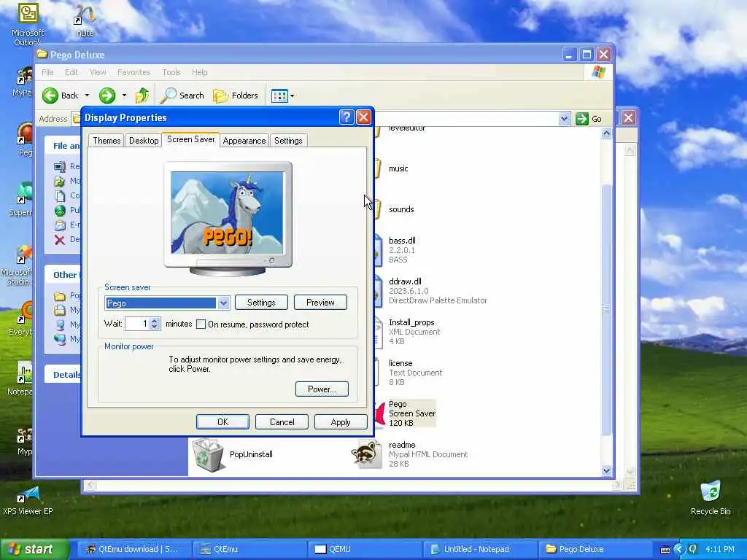This screenshot has height=560, width=747.
Task: Open the Forward button history dropdown arrow
Action: pyautogui.click(x=124, y=96)
